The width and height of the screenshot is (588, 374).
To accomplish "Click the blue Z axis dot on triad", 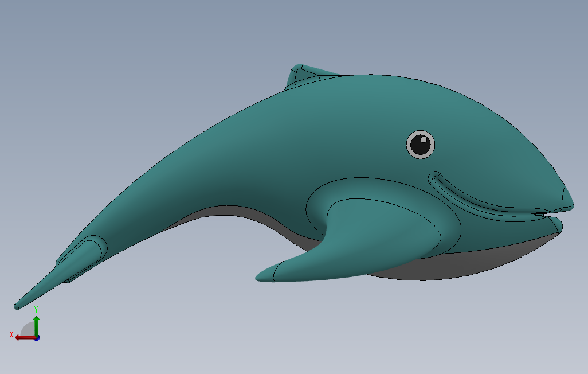I will 37,338.
